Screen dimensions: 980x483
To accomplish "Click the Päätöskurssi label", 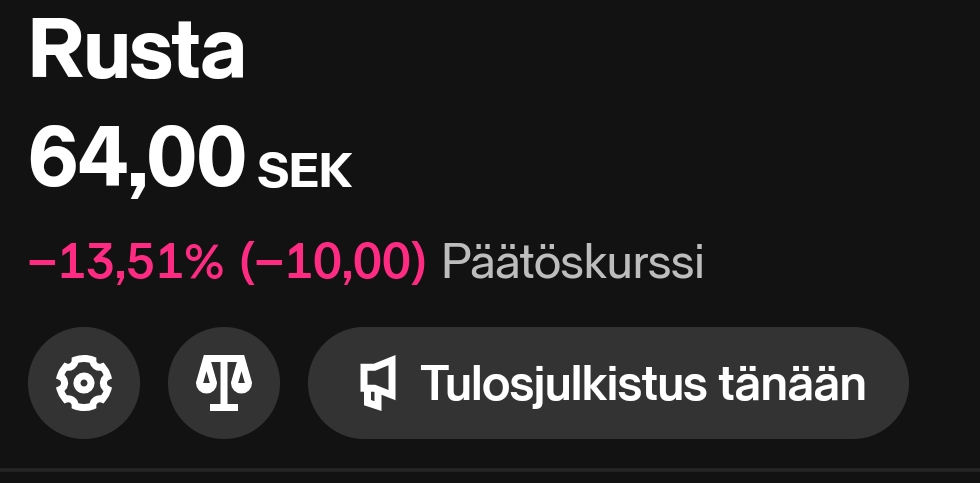I will tap(573, 263).
